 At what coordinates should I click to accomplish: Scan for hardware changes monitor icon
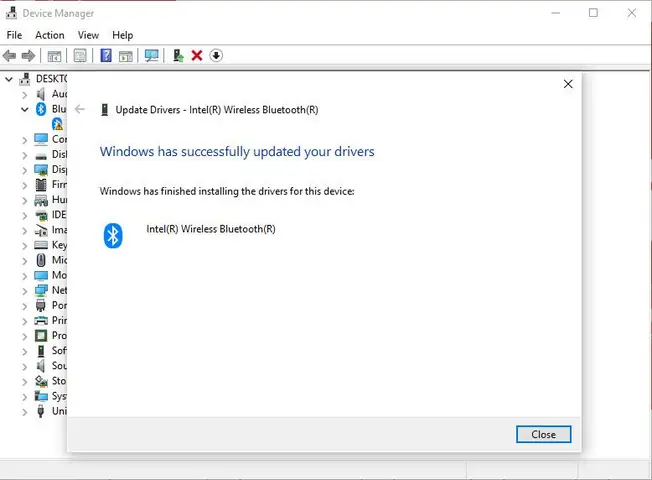pos(152,56)
